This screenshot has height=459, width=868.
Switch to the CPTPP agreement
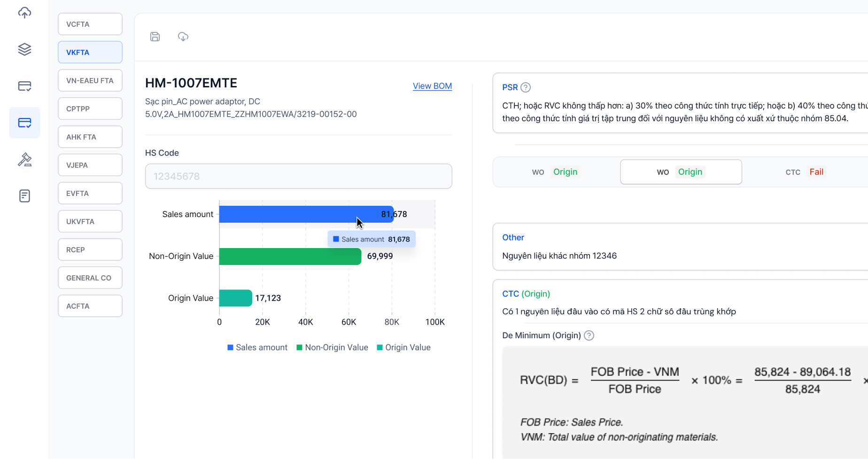point(90,109)
